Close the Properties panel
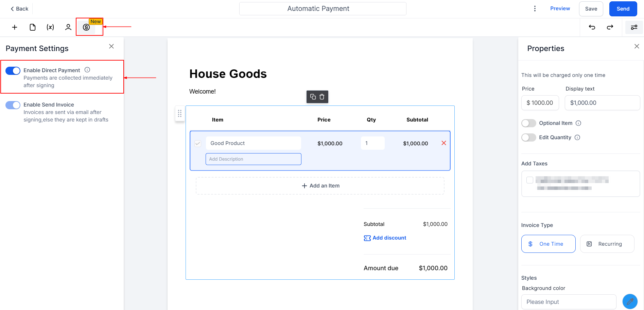The image size is (644, 310). coord(637,46)
